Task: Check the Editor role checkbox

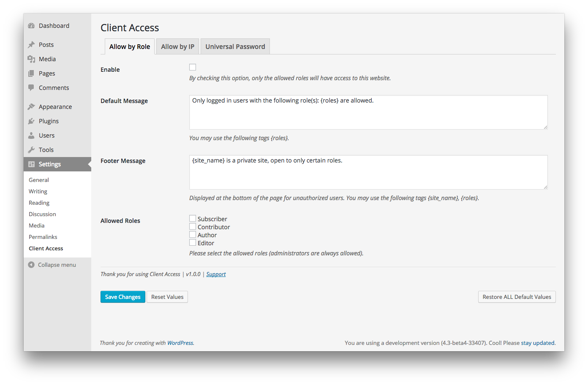Action: click(x=193, y=243)
